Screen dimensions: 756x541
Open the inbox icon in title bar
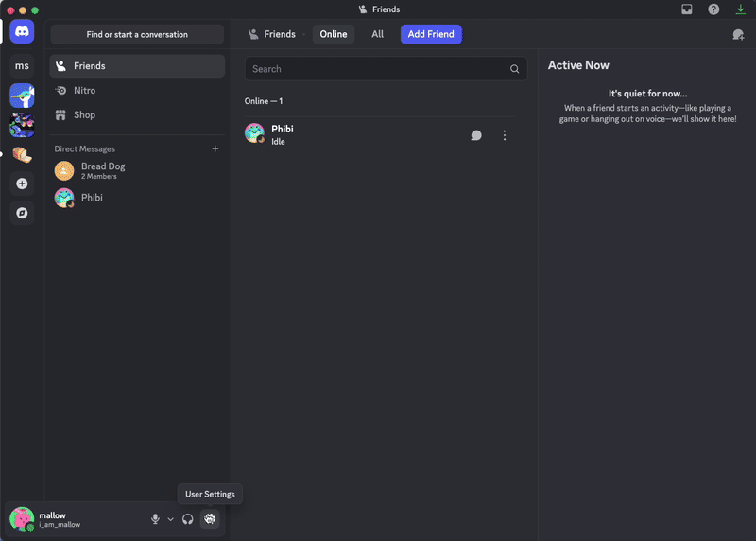click(x=687, y=9)
